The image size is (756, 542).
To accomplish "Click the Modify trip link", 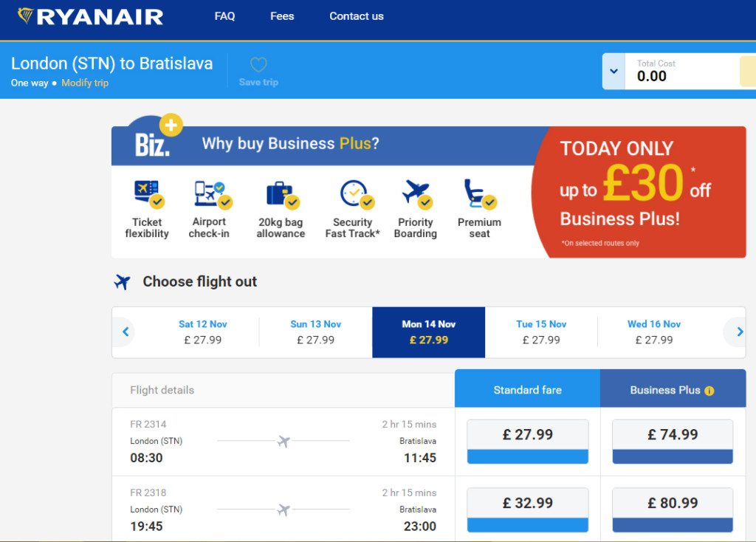I will tap(85, 83).
